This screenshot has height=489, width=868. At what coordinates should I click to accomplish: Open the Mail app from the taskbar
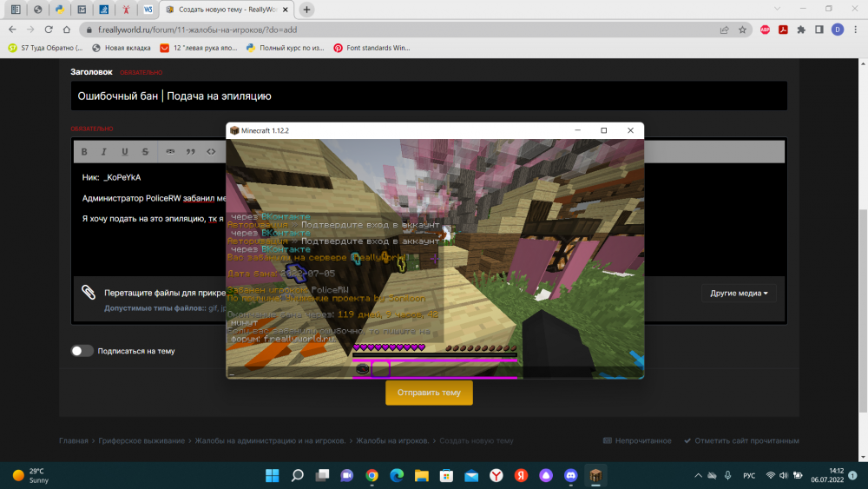point(471,475)
